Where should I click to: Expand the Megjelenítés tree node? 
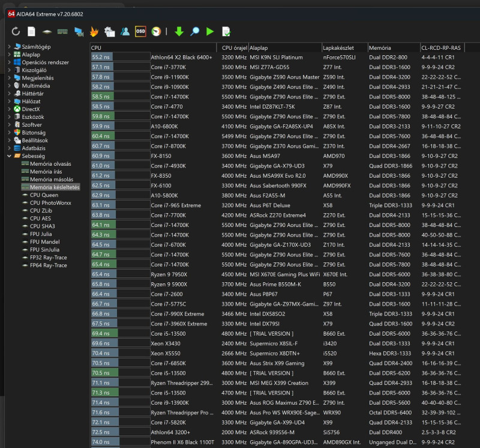coord(9,78)
